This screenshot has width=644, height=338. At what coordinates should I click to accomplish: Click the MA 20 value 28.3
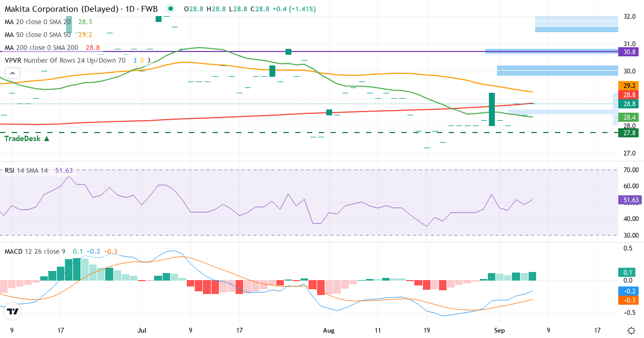tap(85, 22)
